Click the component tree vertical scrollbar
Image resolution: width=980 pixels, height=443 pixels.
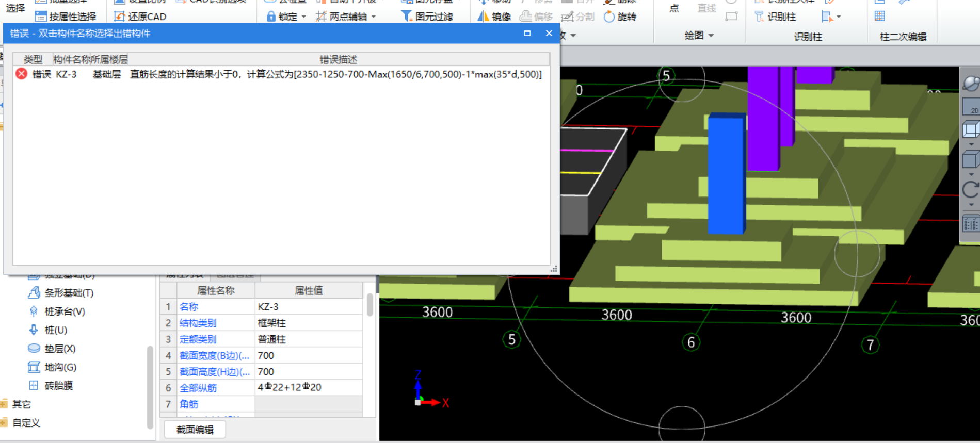click(150, 387)
